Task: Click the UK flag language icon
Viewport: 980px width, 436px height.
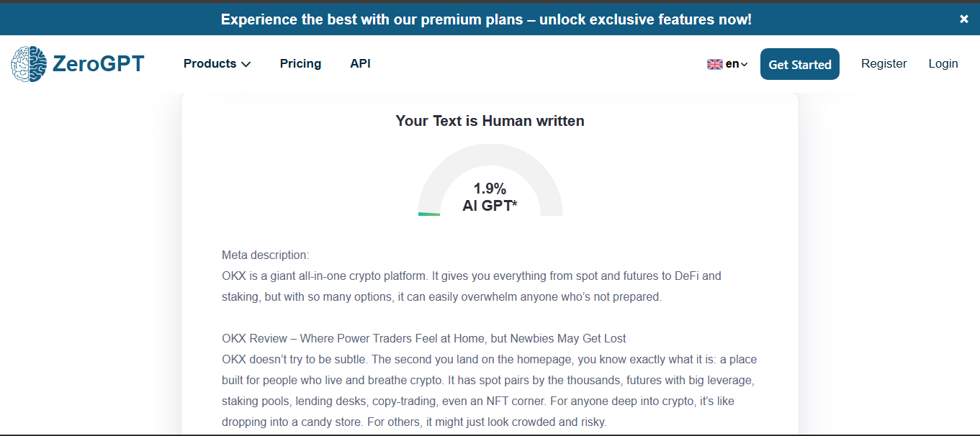Action: [714, 65]
